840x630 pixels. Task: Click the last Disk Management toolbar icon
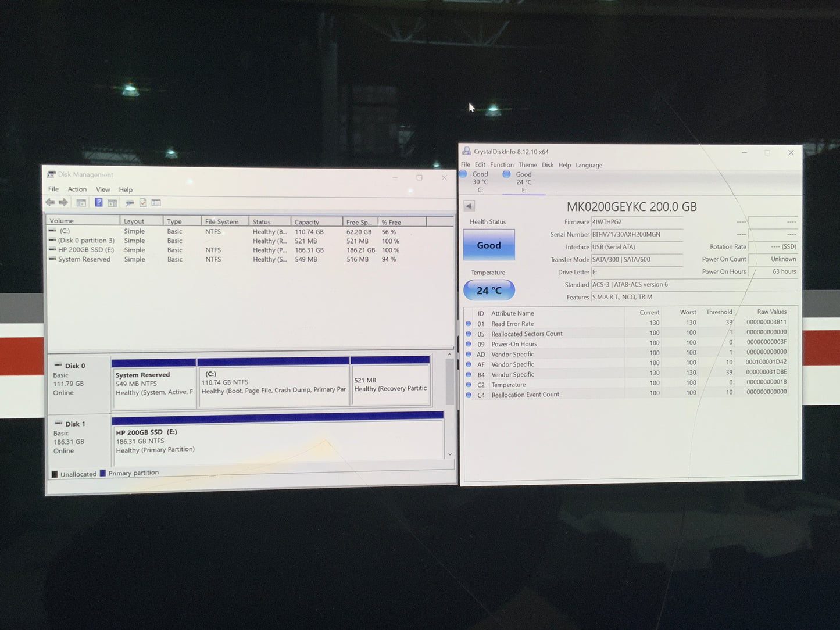click(156, 203)
